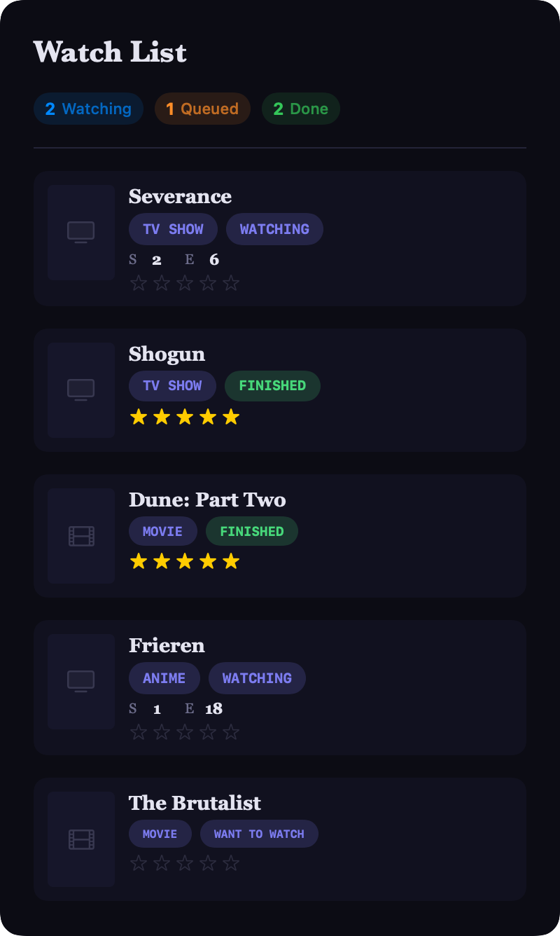The image size is (560, 936).
Task: Select the film reel icon for Dune: Part Two
Action: click(80, 535)
